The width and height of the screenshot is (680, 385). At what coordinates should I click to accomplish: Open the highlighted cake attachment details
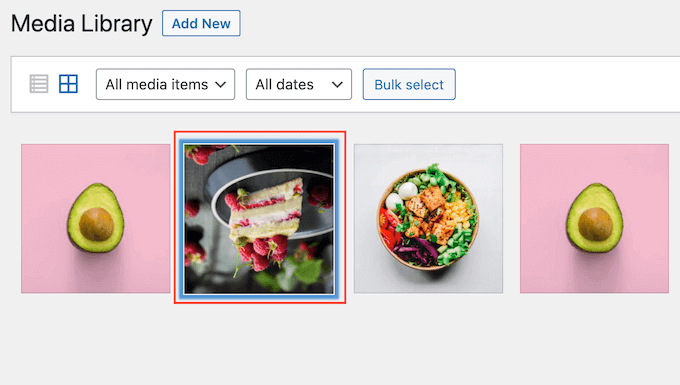(x=259, y=219)
